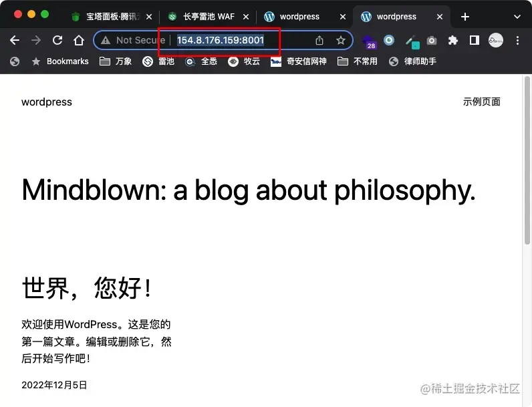The width and height of the screenshot is (532, 407).
Task: Reload the current page
Action: pyautogui.click(x=57, y=40)
